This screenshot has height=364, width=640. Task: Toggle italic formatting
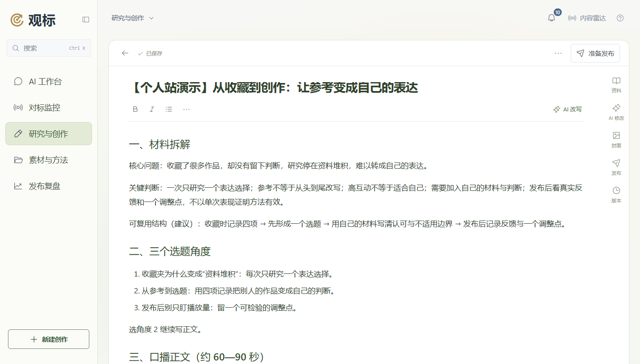pyautogui.click(x=152, y=109)
